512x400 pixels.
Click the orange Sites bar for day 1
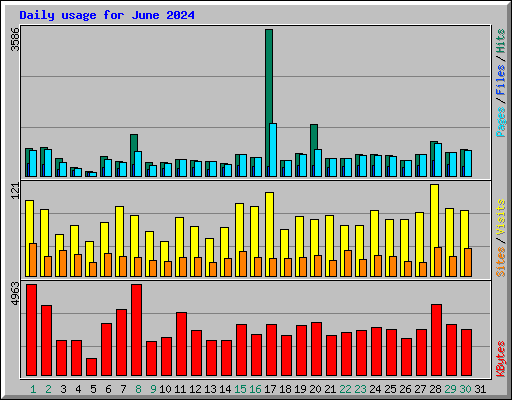33,260
